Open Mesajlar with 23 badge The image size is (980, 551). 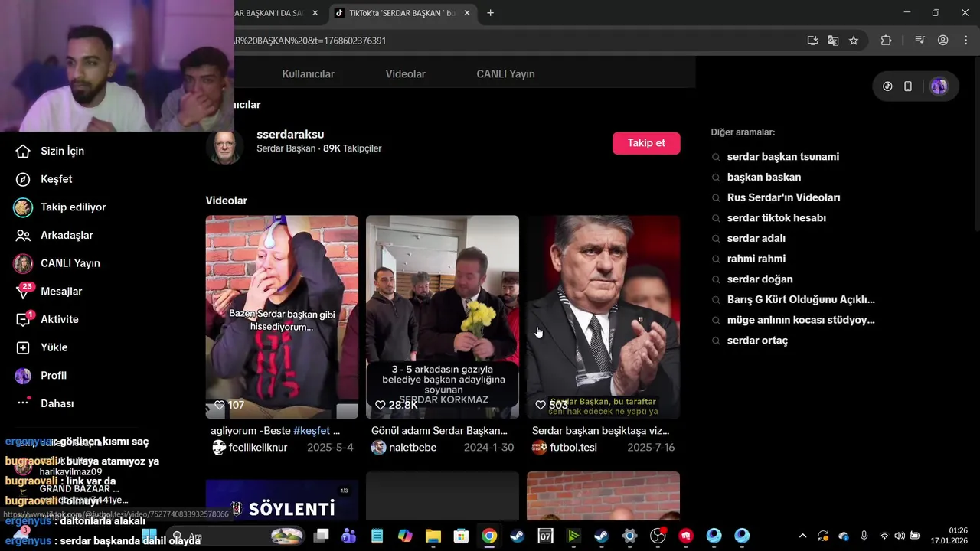49,292
